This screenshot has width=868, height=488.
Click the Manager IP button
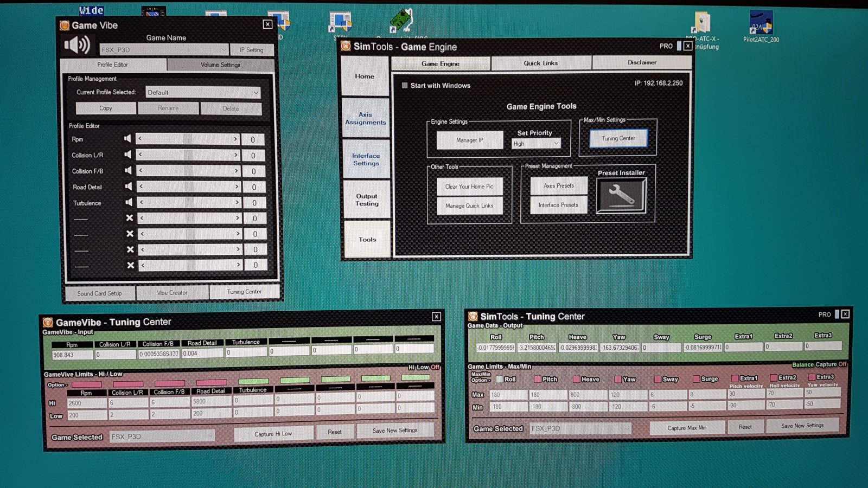[x=470, y=140]
